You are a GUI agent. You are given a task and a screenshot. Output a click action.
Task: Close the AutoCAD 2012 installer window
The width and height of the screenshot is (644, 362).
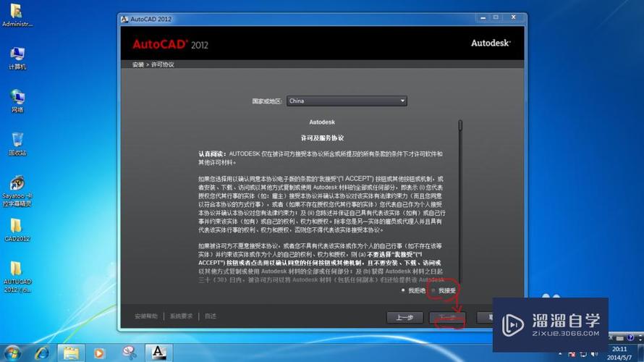point(514,17)
